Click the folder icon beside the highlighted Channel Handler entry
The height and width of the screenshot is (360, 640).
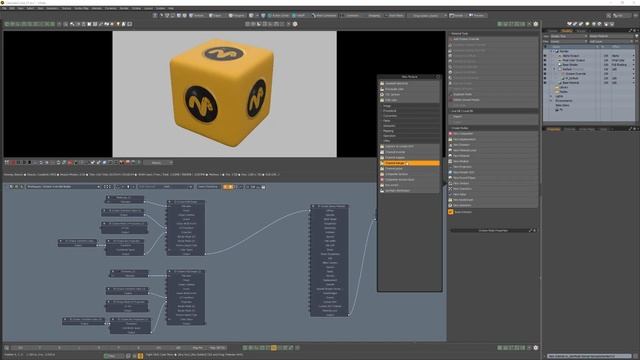coord(382,163)
